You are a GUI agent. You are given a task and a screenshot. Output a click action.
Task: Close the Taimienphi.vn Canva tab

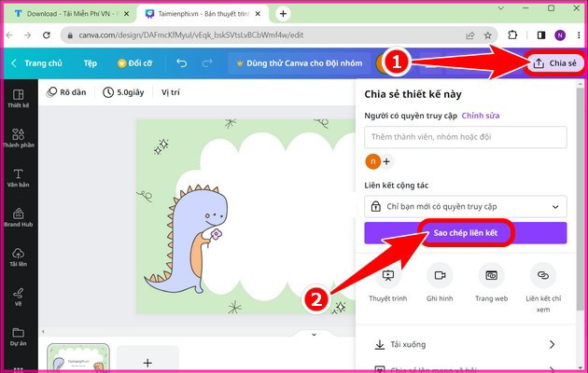tap(258, 14)
